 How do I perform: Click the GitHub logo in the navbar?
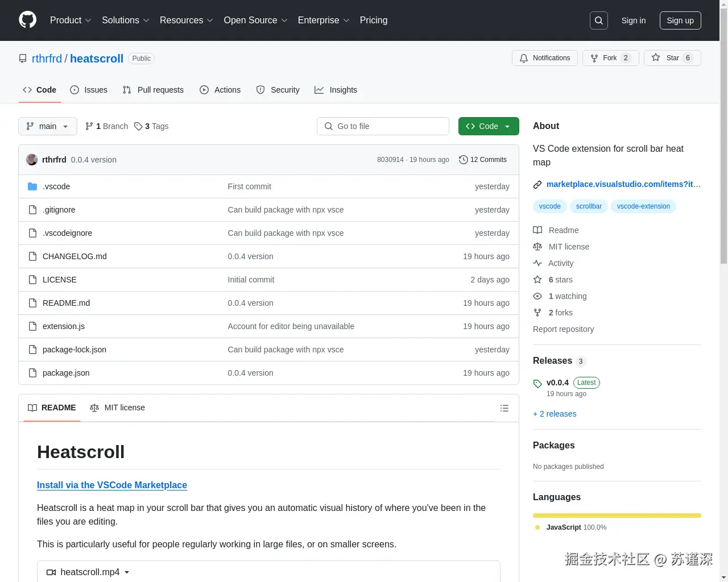27,20
